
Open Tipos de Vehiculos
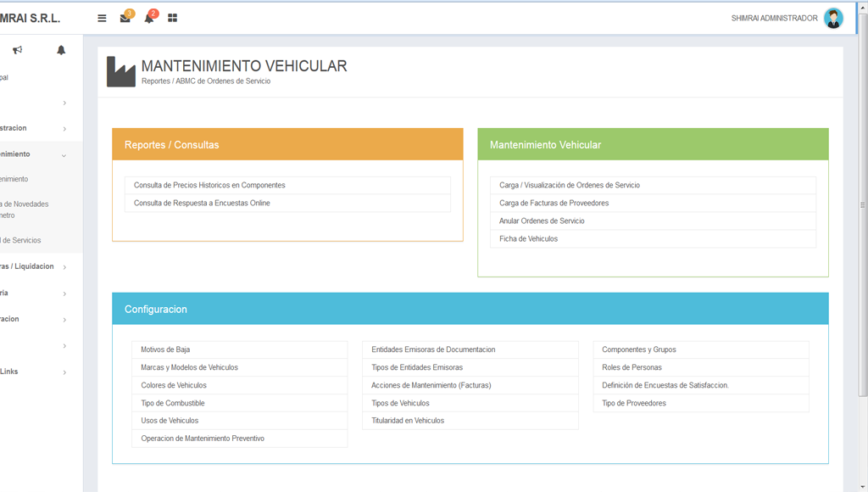click(470, 403)
